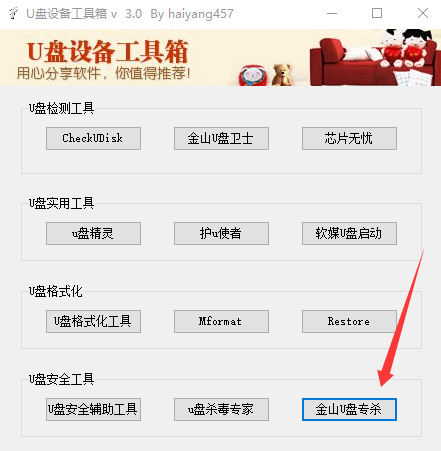This screenshot has height=451, width=441.
Task: Launch the CheckUDisk tool
Action: [93, 138]
